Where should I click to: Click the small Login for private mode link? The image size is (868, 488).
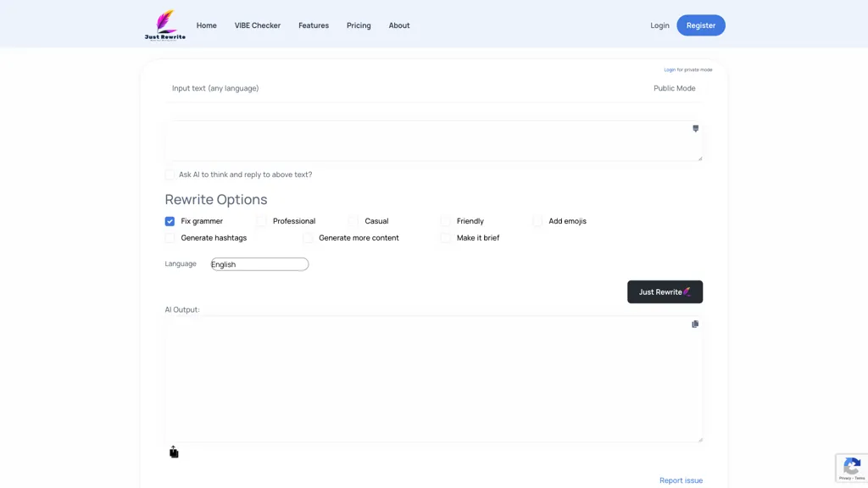point(670,69)
